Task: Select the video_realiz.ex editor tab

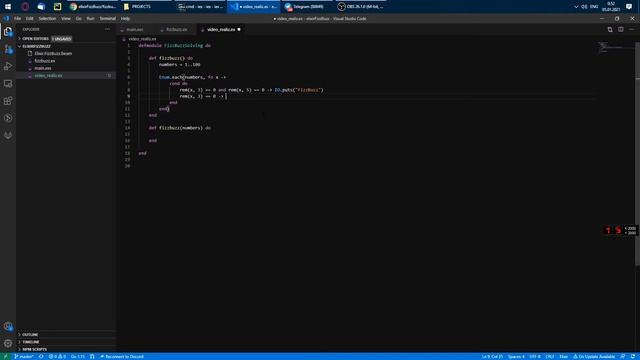Action: click(x=221, y=29)
